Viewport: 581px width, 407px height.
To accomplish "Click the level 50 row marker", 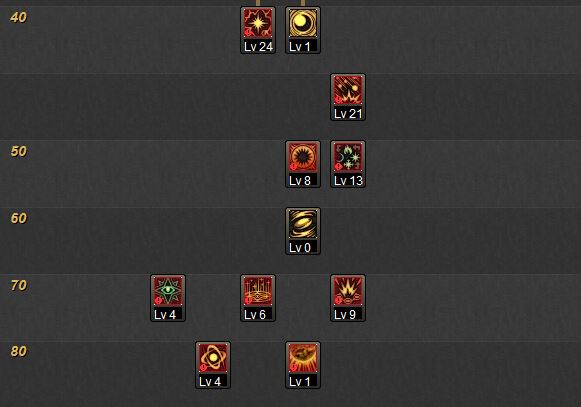I will (19, 151).
